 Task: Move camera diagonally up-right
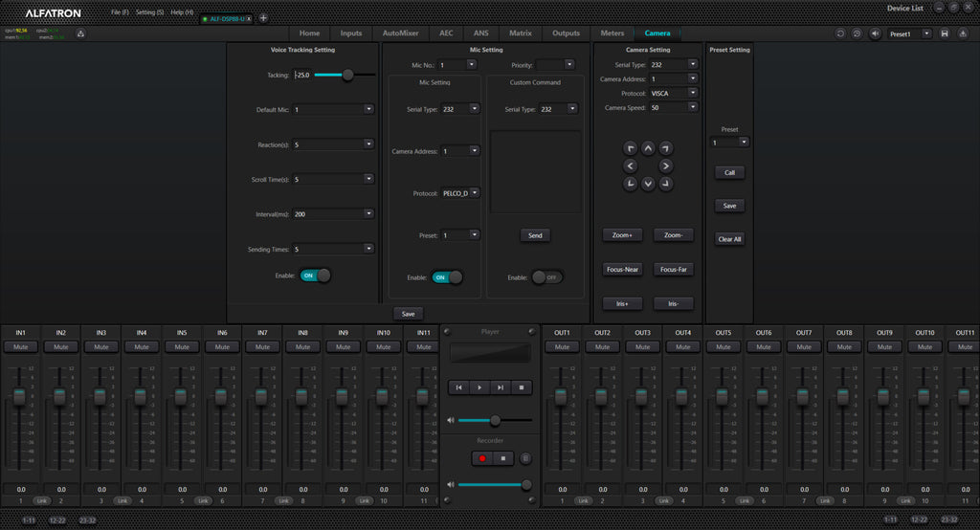click(x=666, y=148)
